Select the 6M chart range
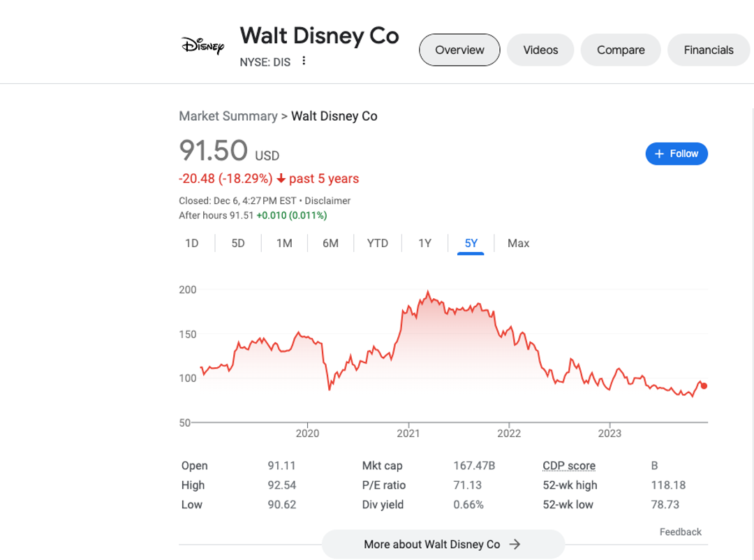The image size is (754, 560). (330, 244)
